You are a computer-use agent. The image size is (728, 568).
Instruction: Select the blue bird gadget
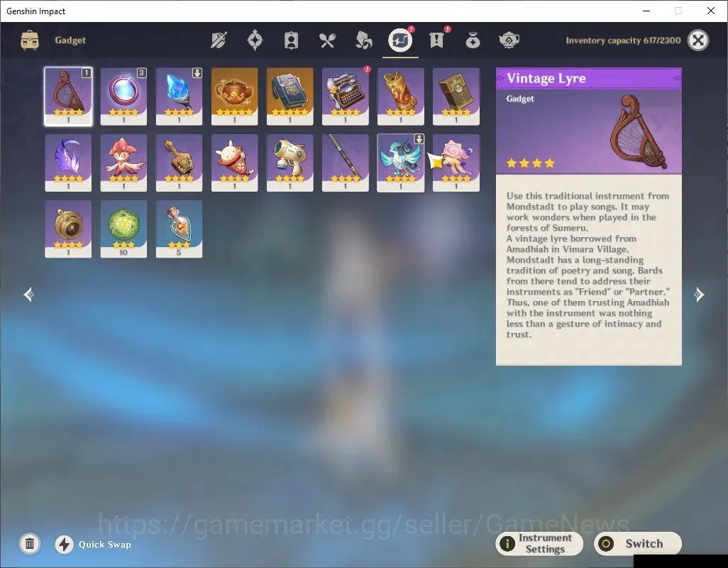coord(401,163)
